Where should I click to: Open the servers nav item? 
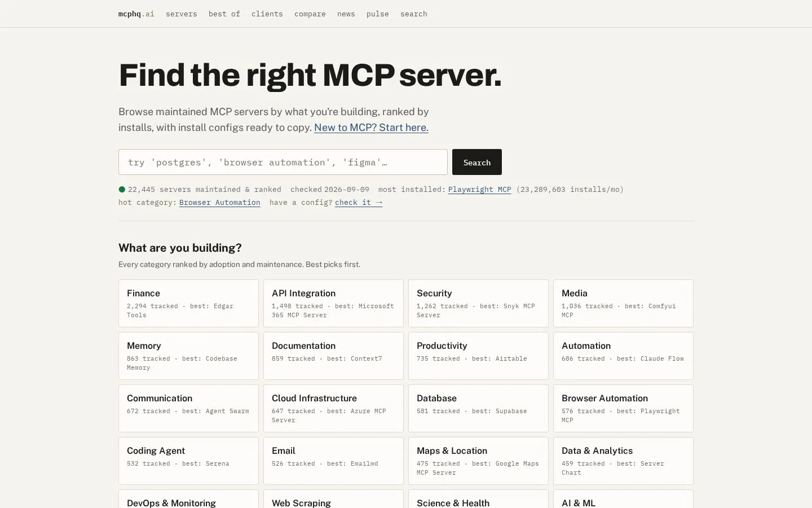[x=181, y=14]
